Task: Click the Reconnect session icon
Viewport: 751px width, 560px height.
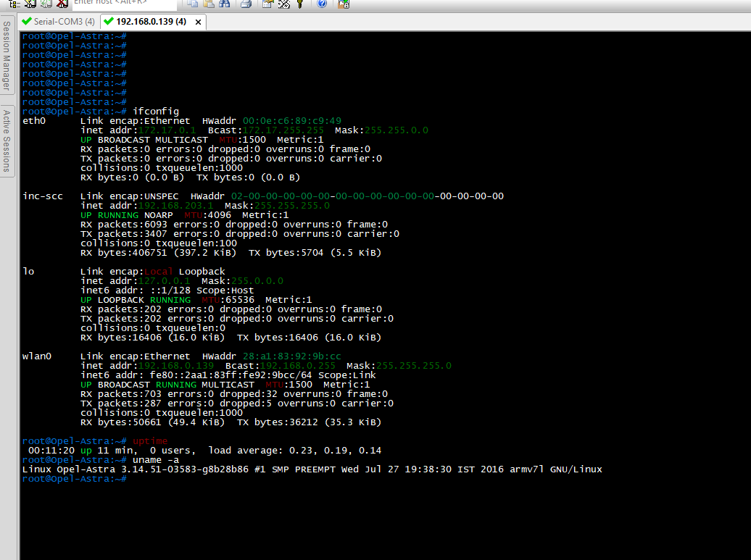Action: (46, 4)
